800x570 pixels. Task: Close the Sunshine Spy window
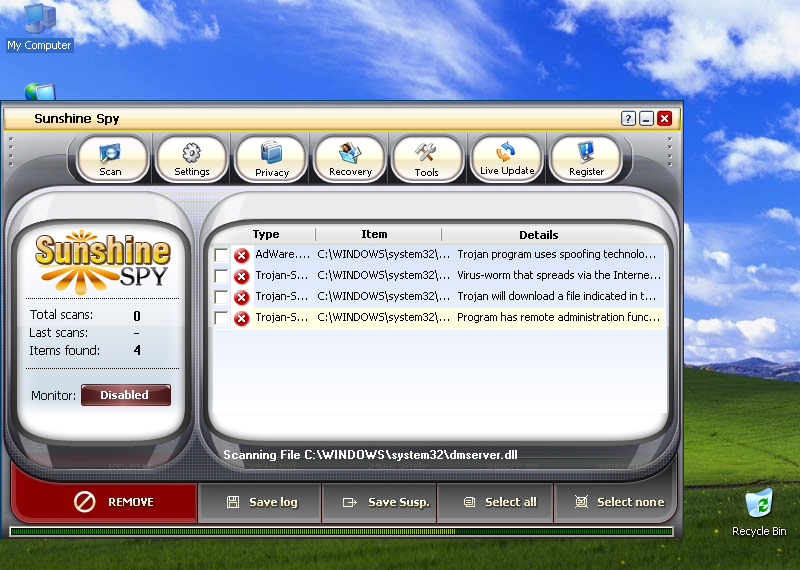tap(664, 119)
